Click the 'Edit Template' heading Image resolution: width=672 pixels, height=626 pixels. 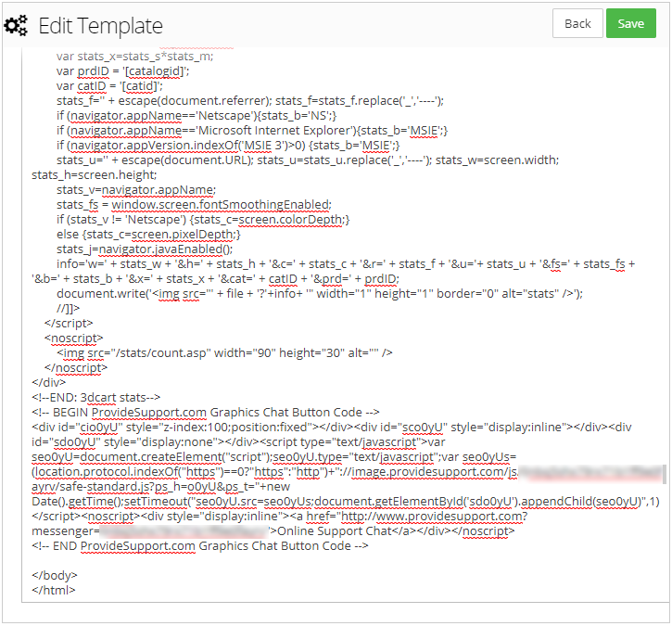coord(101,26)
